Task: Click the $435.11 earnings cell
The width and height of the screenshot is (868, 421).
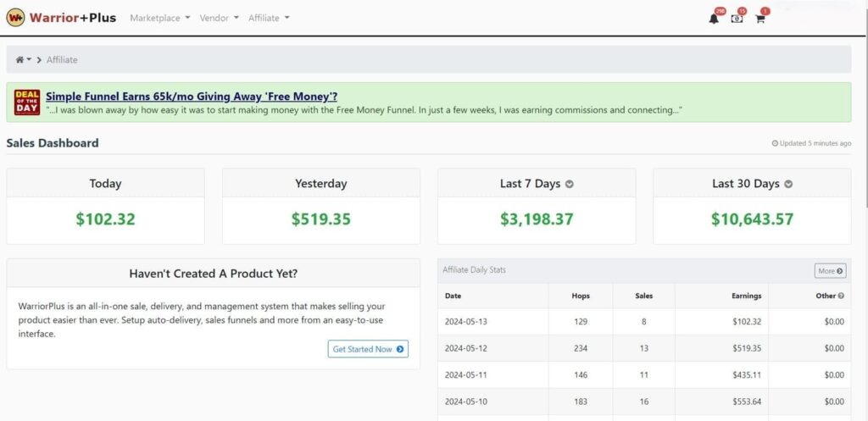Action: 747,375
